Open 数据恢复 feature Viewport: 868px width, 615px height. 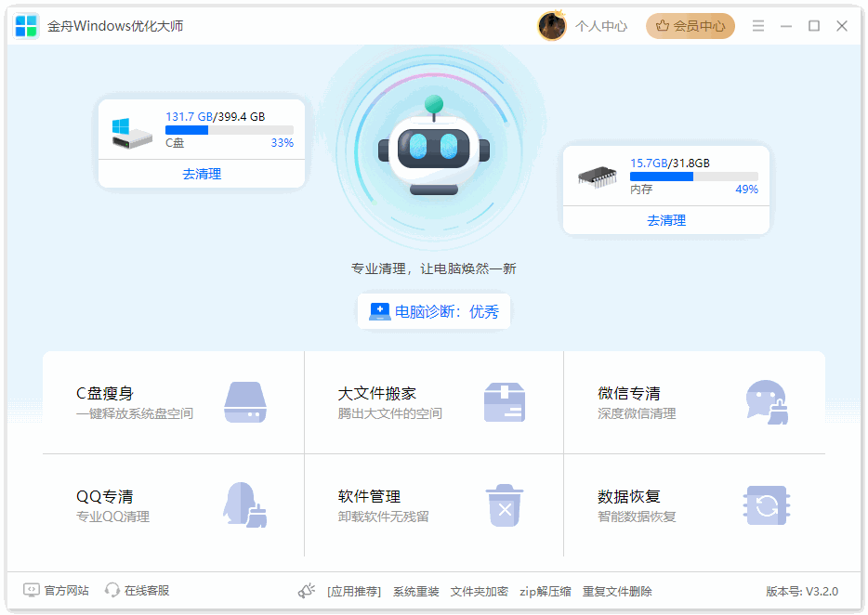694,505
